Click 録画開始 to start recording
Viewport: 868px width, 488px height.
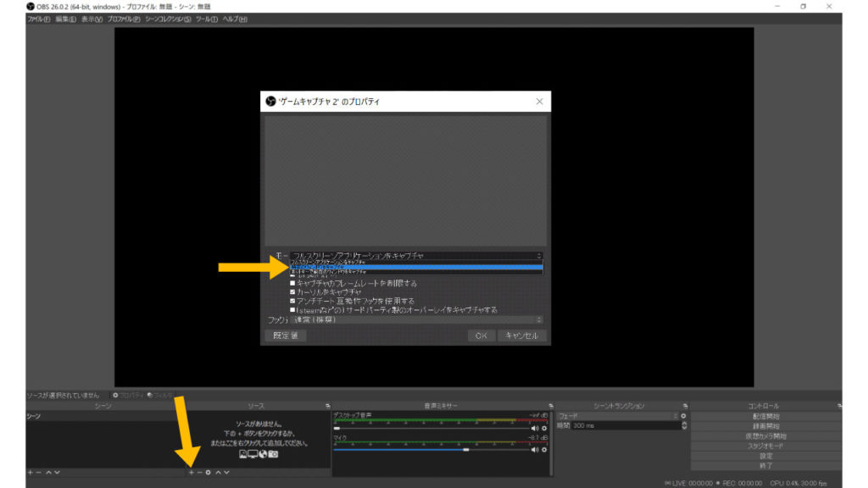[x=765, y=426]
